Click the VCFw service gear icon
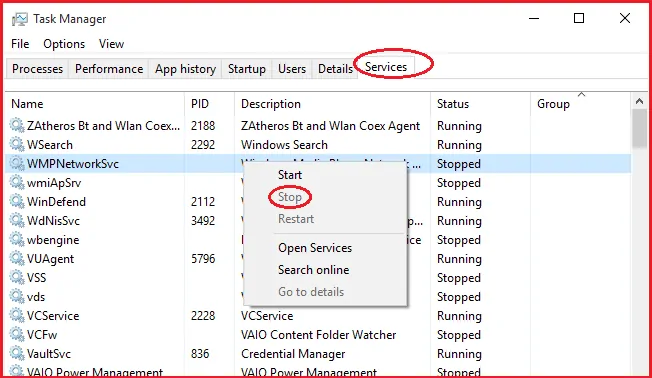The height and width of the screenshot is (378, 652). (x=17, y=334)
